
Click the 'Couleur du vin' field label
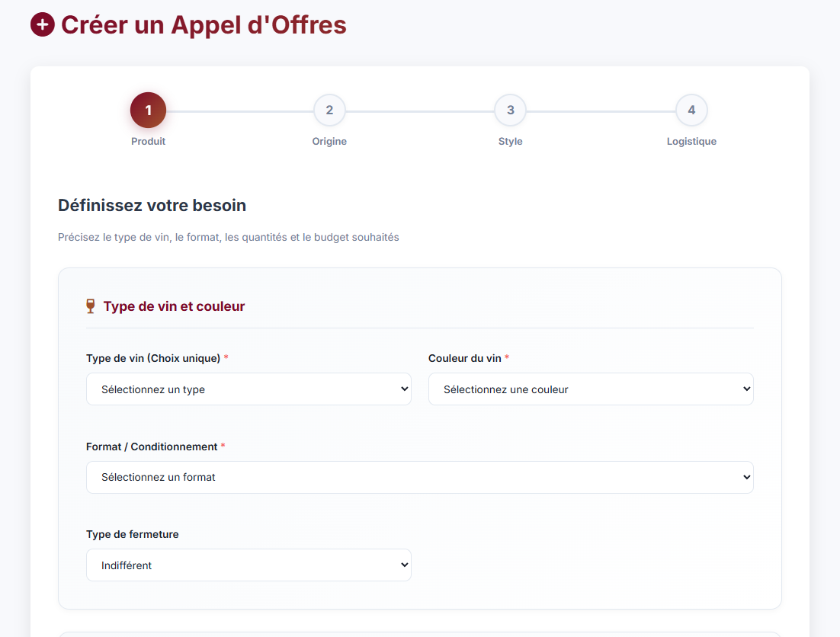(464, 358)
